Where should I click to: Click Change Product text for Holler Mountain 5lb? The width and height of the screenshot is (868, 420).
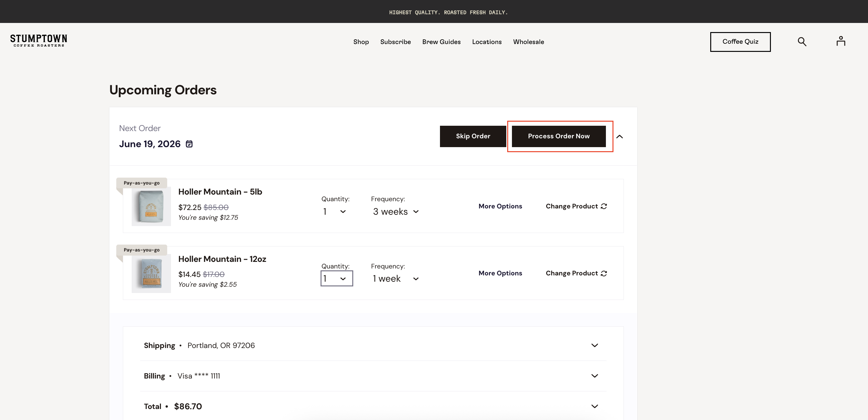click(571, 206)
